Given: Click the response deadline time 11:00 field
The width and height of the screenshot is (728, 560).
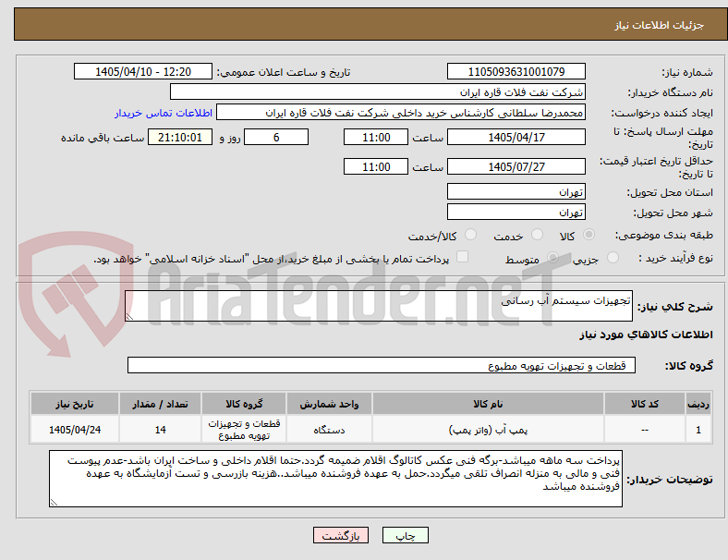Looking at the screenshot, I should [x=376, y=137].
